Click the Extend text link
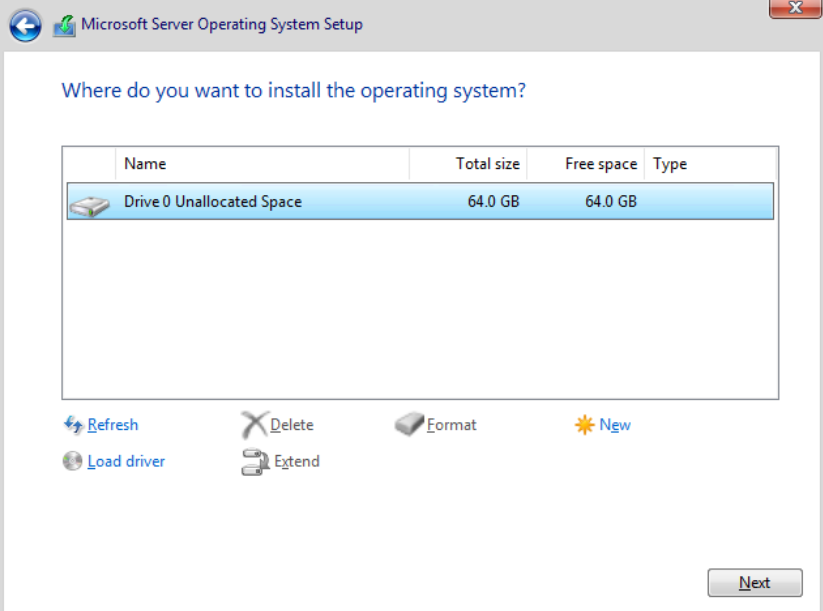The height and width of the screenshot is (611, 823). coord(297,461)
